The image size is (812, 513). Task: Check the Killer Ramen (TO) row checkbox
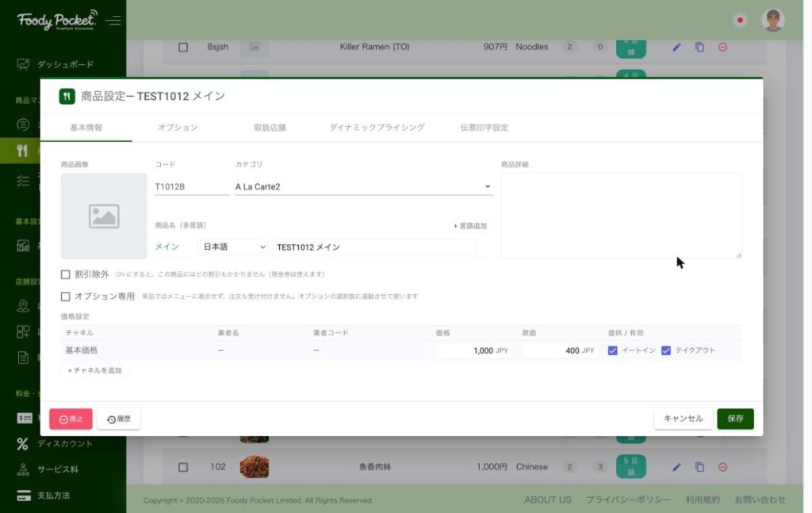point(183,47)
